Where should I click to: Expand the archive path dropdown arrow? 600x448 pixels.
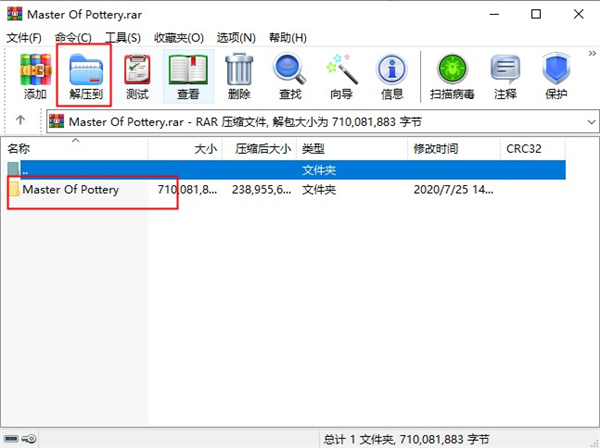pyautogui.click(x=591, y=122)
